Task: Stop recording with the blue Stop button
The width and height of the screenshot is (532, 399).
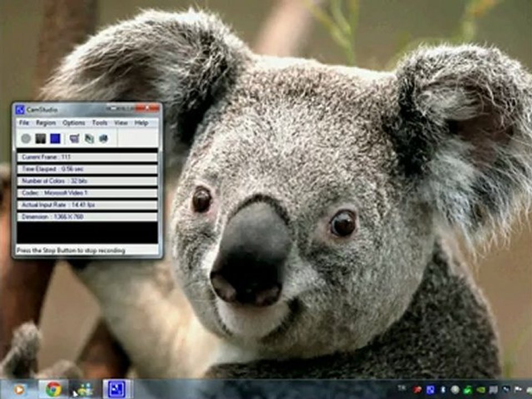Action: (x=55, y=139)
